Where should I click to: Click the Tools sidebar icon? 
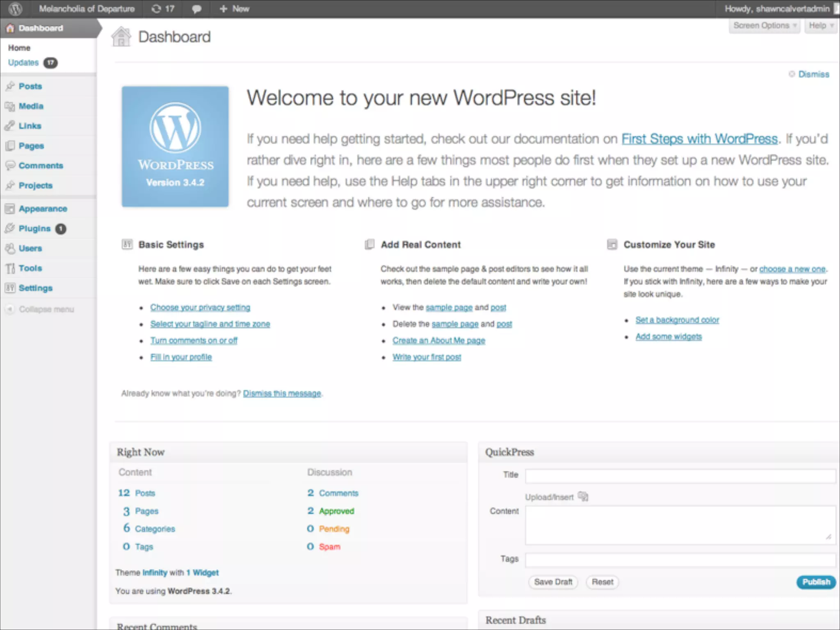[10, 268]
